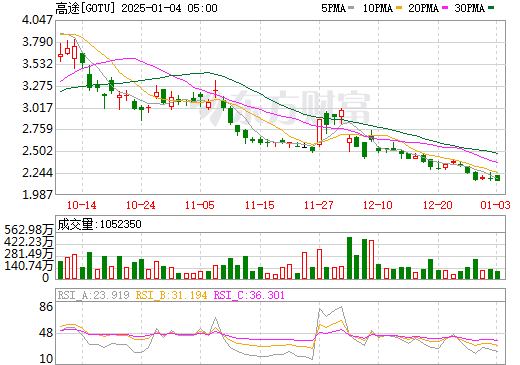This screenshot has width=520, height=365.
Task: Click the price axis value 2.244
Action: pyautogui.click(x=37, y=173)
